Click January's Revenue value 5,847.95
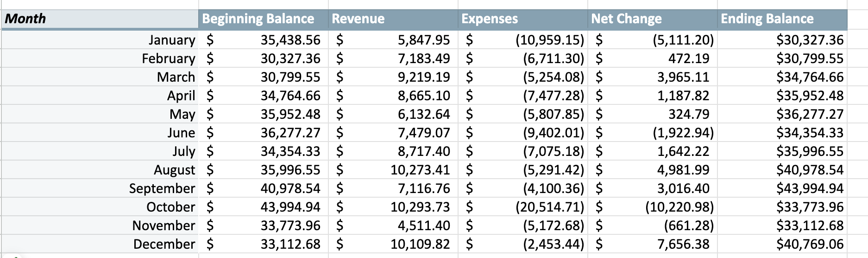 [423, 40]
